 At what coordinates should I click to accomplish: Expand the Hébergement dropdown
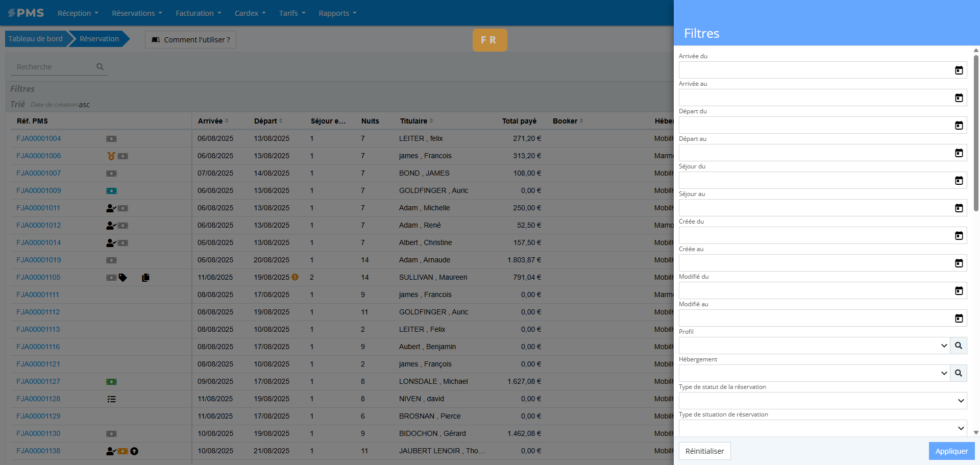point(943,373)
